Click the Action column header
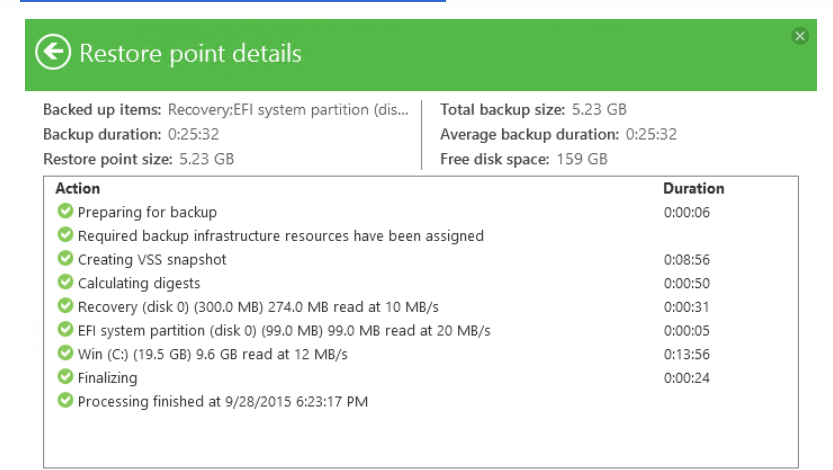The width and height of the screenshot is (833, 470). pyautogui.click(x=78, y=188)
